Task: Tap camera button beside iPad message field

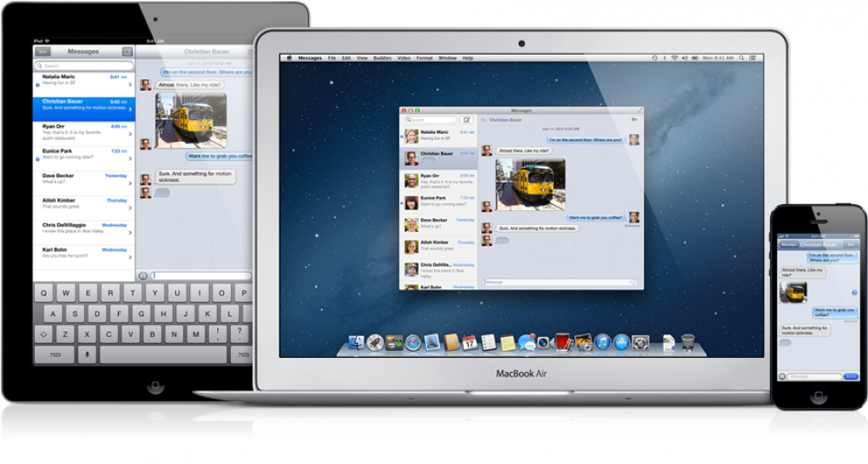Action: (x=143, y=275)
